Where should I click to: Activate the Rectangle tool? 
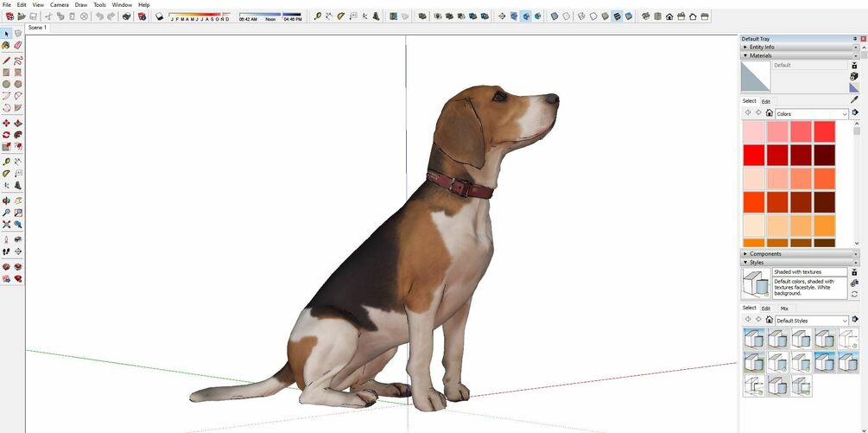pyautogui.click(x=6, y=73)
